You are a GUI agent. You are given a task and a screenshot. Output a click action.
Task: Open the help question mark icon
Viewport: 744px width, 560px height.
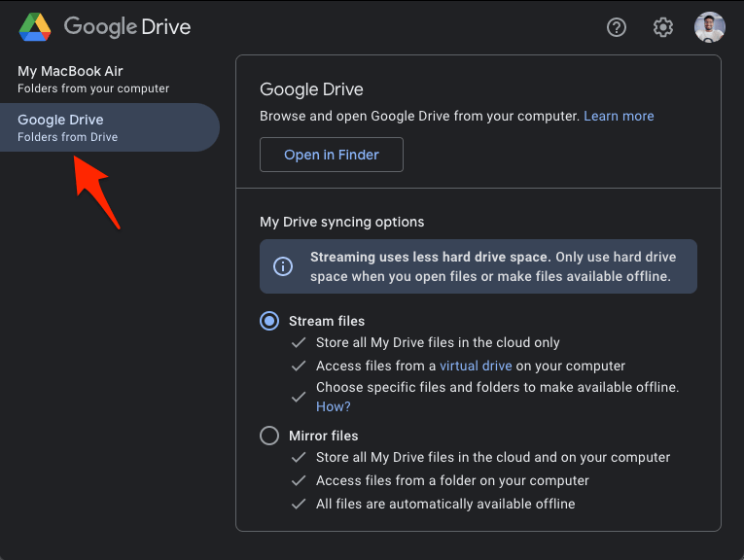[x=617, y=27]
